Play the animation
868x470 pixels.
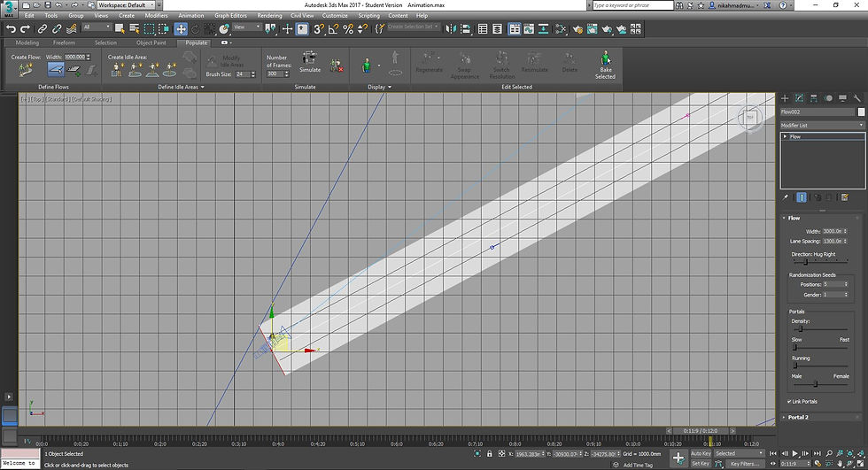(x=795, y=453)
